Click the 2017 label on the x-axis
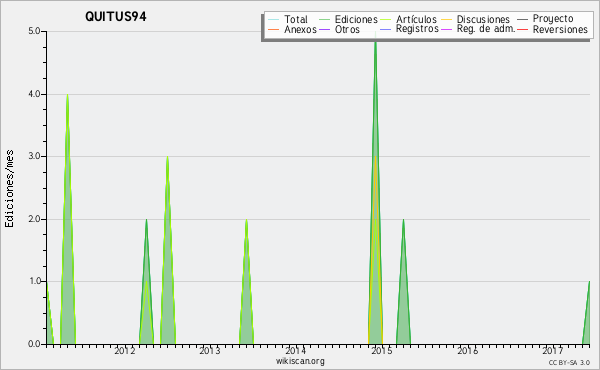 coord(553,351)
